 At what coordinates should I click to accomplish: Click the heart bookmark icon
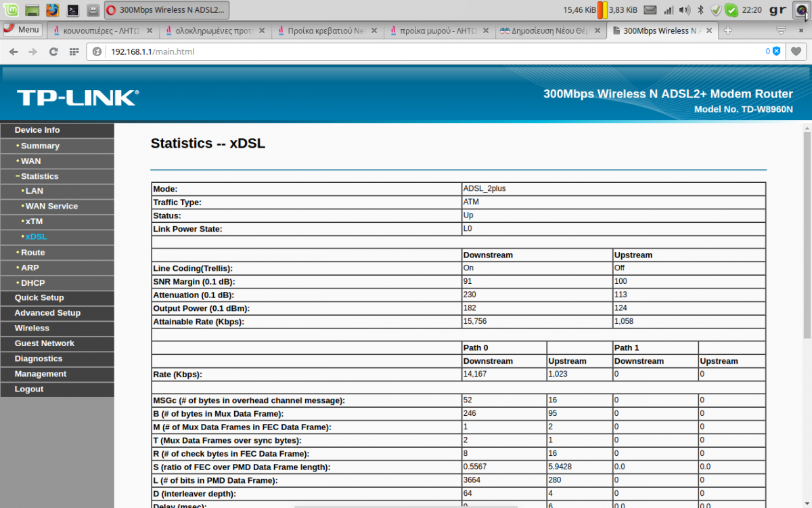click(x=796, y=51)
